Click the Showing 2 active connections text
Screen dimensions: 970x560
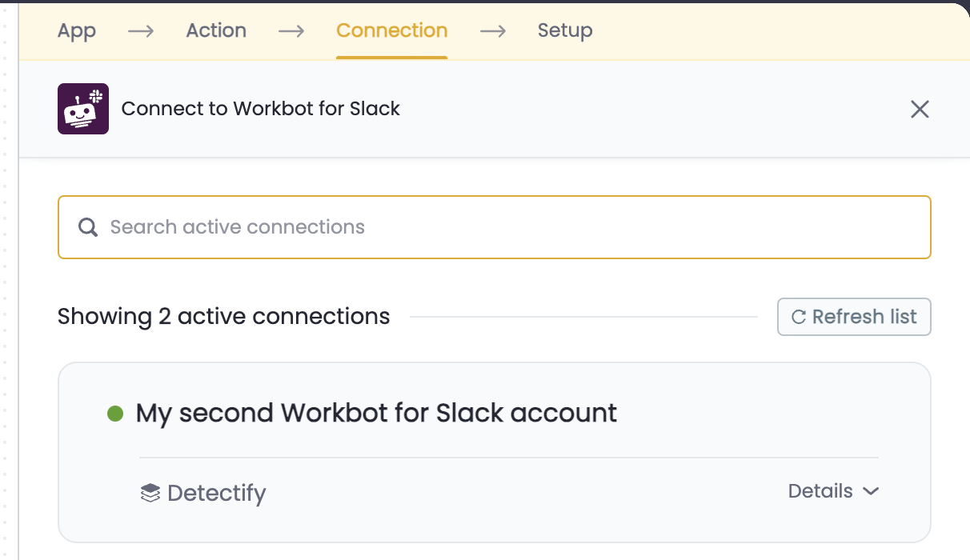click(224, 317)
